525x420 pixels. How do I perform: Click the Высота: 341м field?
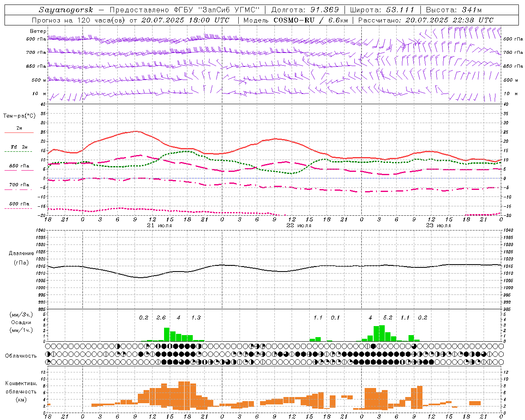454,10
